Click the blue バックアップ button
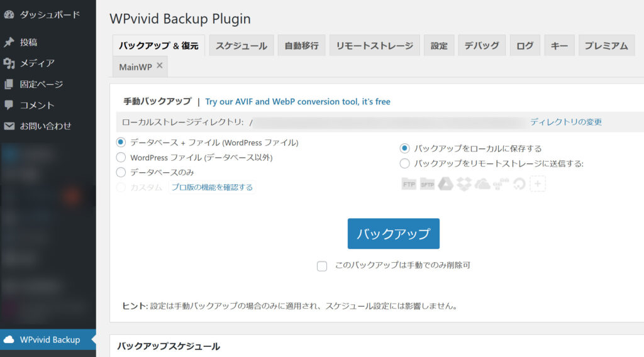 (x=393, y=234)
